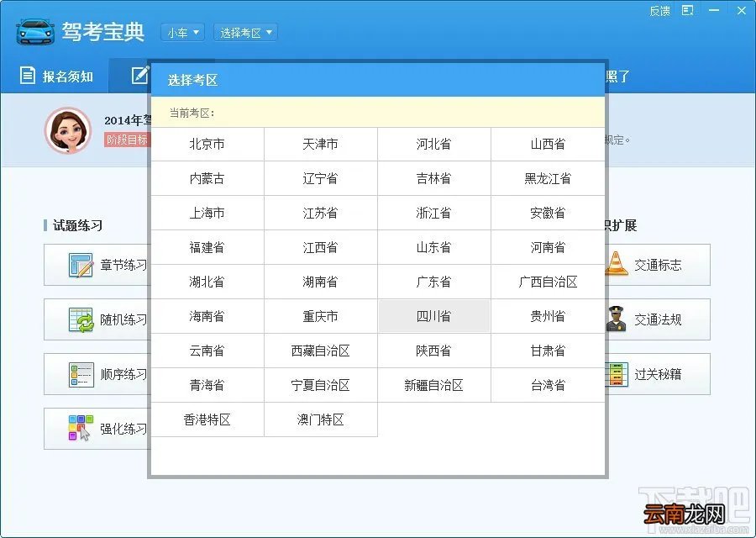
Task: Select 青海省 exam region
Action: (207, 385)
